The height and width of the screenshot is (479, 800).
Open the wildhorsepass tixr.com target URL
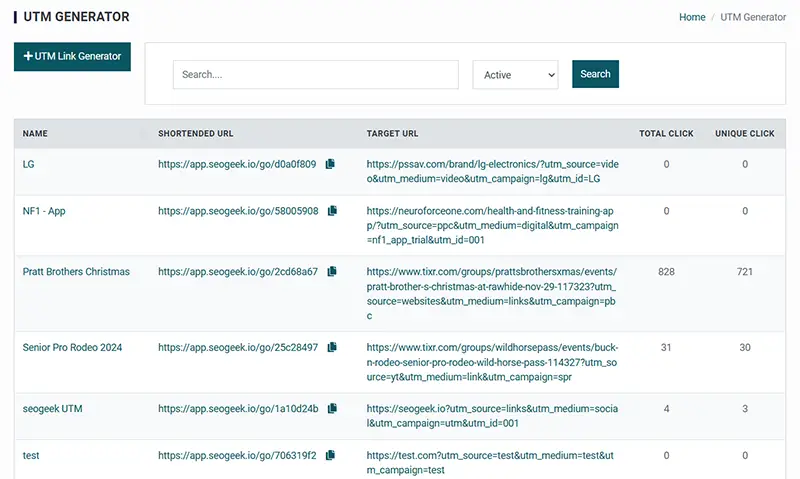(x=492, y=362)
